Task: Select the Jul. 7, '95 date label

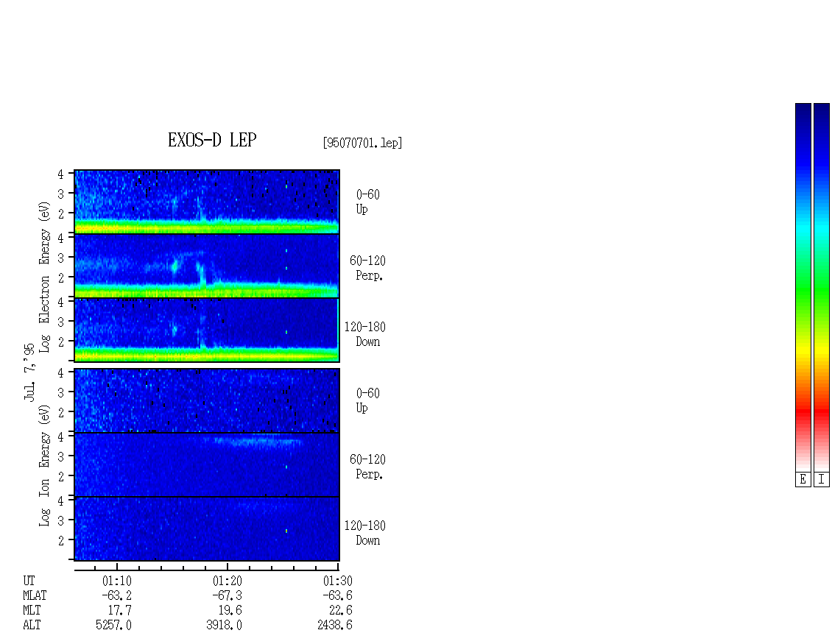Action: [29, 372]
